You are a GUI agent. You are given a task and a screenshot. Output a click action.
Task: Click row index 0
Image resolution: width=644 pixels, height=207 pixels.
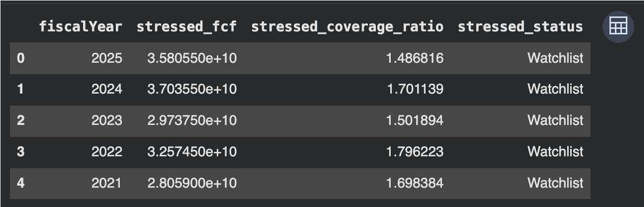(21, 58)
